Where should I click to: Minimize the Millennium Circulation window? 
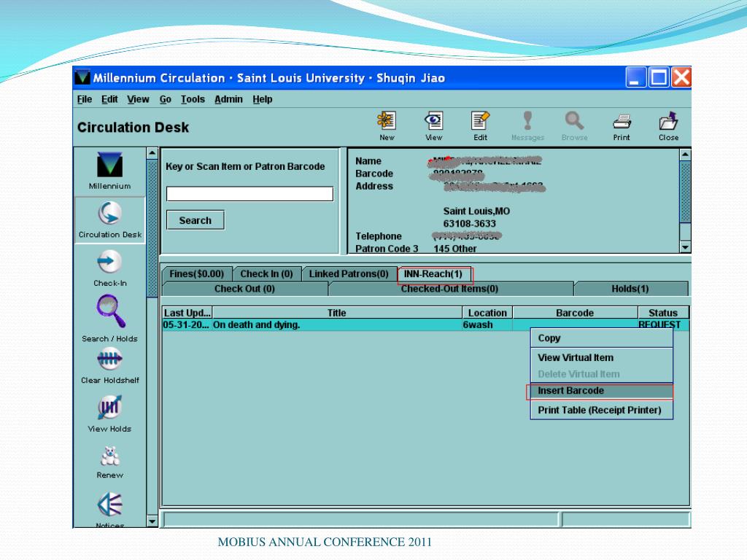pyautogui.click(x=635, y=77)
